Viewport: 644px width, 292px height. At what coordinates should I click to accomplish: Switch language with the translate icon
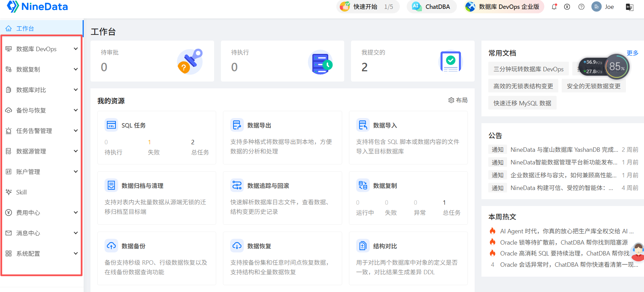click(629, 7)
